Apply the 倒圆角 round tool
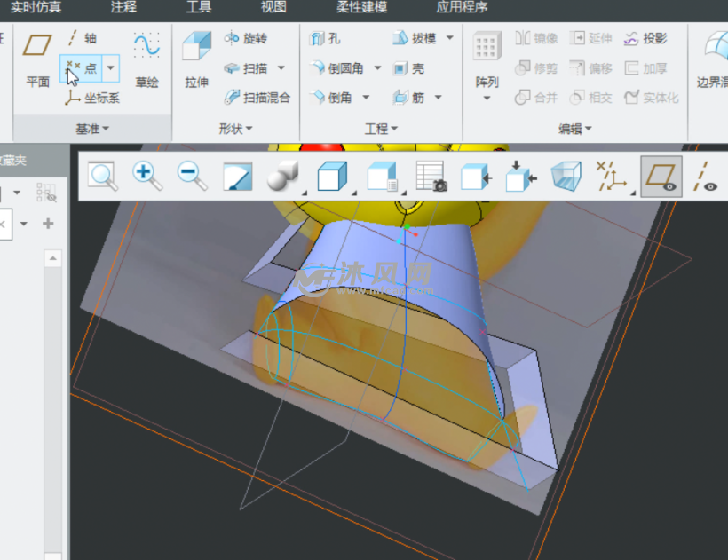Viewport: 728px width, 560px height. [x=337, y=68]
